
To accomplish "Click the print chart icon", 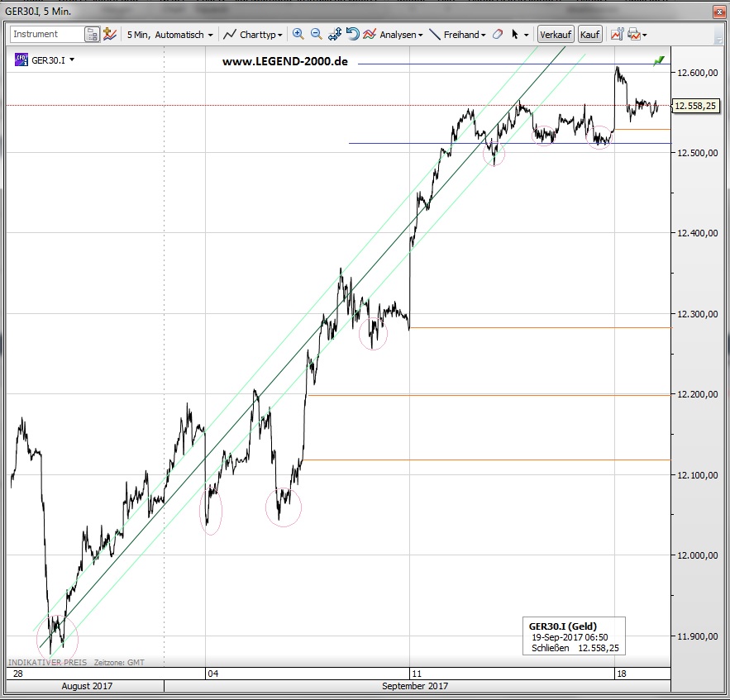I will [x=633, y=34].
